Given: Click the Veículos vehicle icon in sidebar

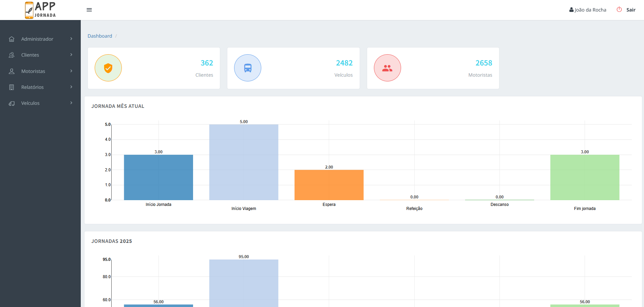Looking at the screenshot, I should [12, 103].
